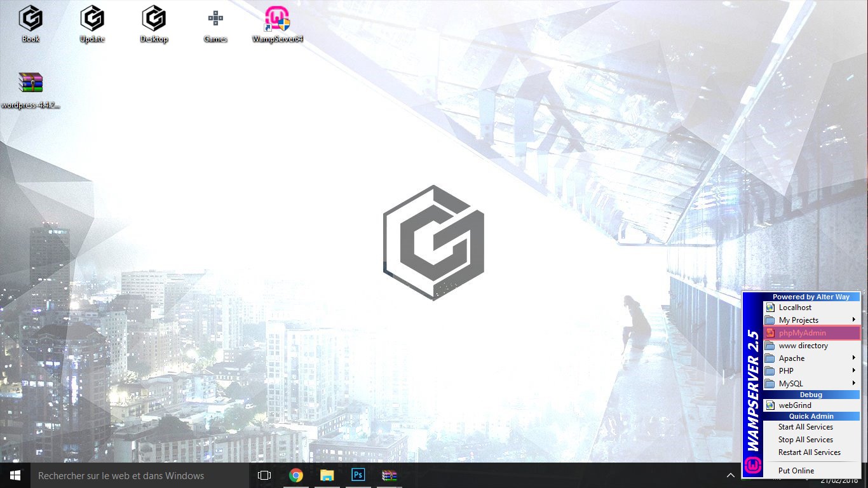Open the Book desktop shortcut
Screen dimensions: 868x488
point(31,23)
